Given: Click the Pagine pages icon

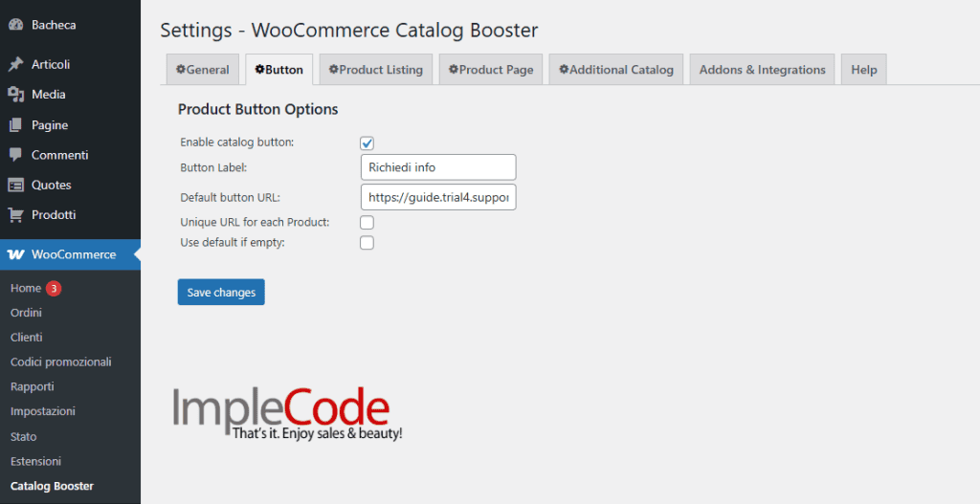Looking at the screenshot, I should click(x=15, y=125).
